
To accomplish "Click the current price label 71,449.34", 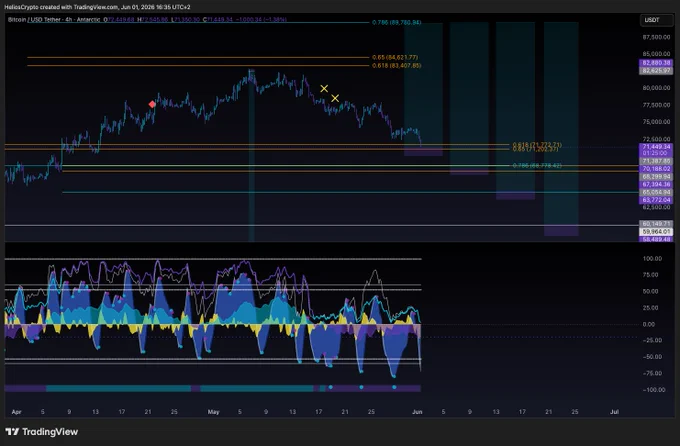I will click(x=656, y=147).
